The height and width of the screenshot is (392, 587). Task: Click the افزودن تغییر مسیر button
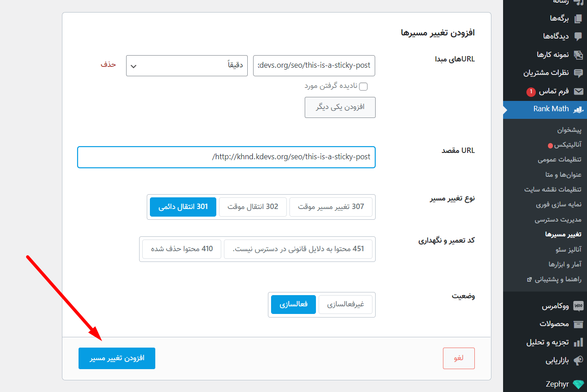[117, 358]
